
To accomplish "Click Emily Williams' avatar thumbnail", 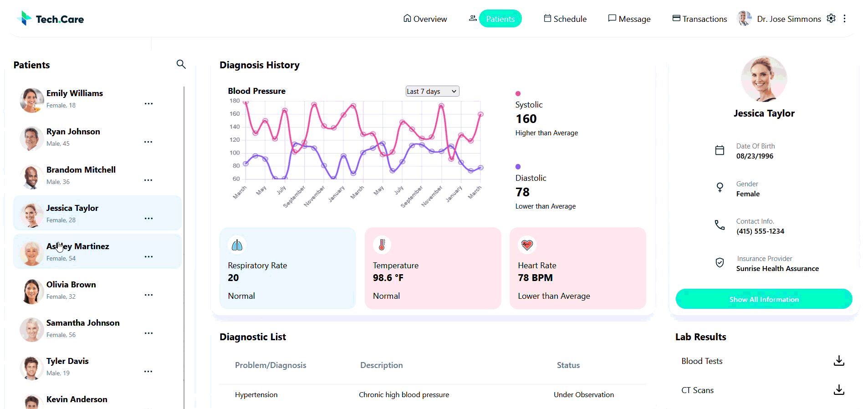I will pyautogui.click(x=31, y=100).
